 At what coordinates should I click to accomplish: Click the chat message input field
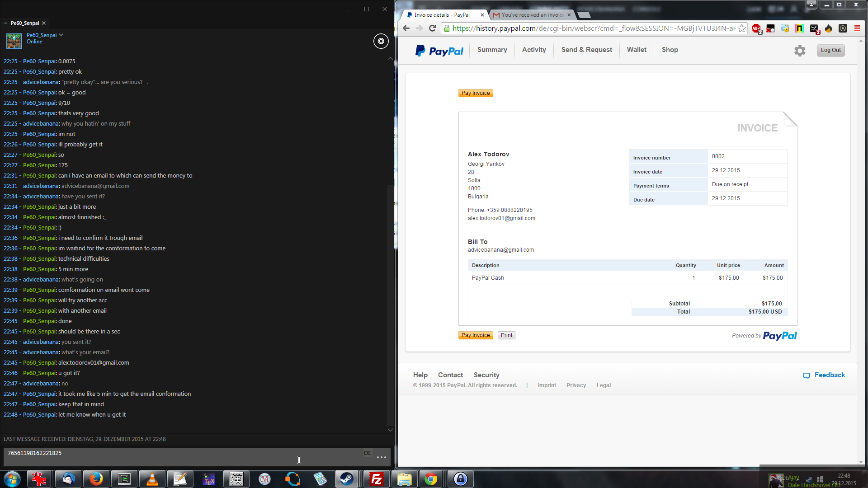tap(181, 456)
